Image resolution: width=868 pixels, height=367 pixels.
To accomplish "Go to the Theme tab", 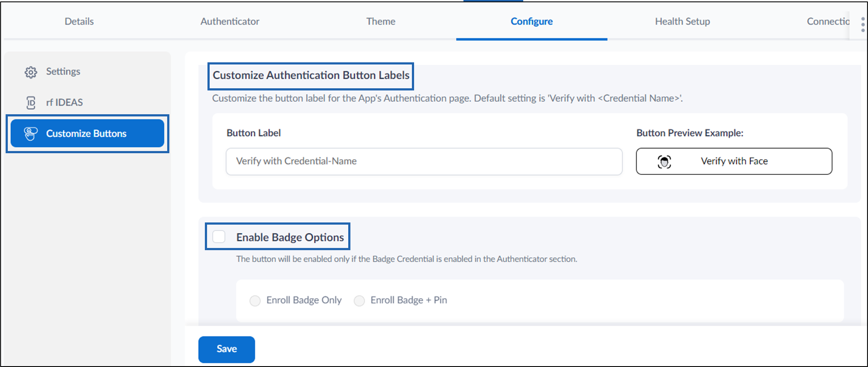I will click(x=381, y=21).
